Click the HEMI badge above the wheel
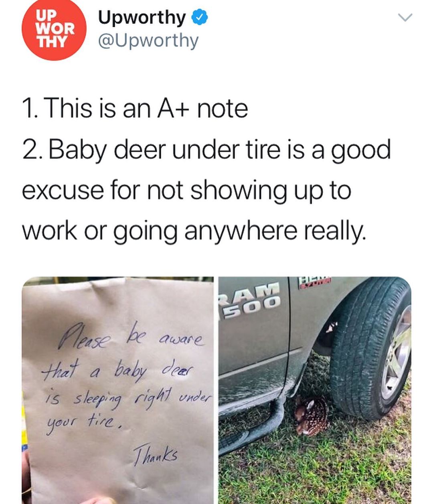This screenshot has width=433, height=504. click(x=315, y=282)
